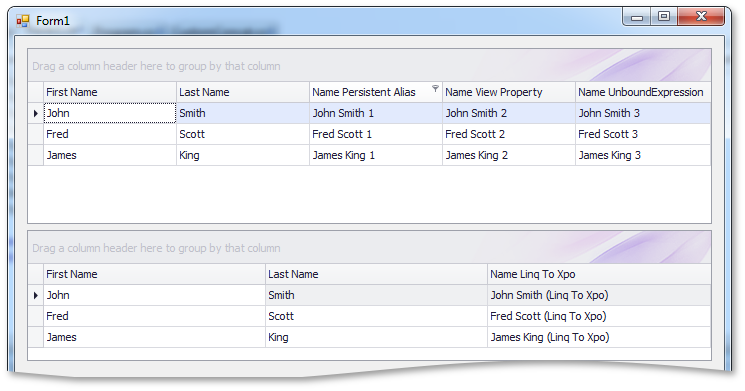Select the John cell in bottom grid
This screenshot has height=391, width=745.
click(154, 295)
